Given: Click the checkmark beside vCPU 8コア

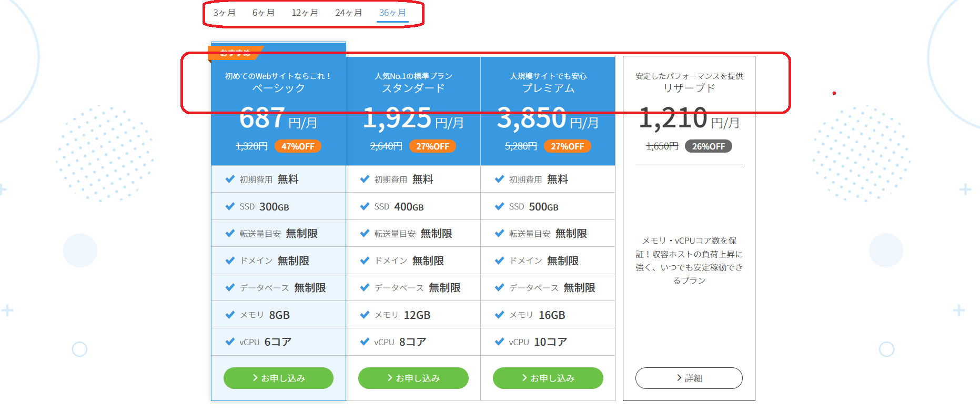Looking at the screenshot, I should point(365,342).
